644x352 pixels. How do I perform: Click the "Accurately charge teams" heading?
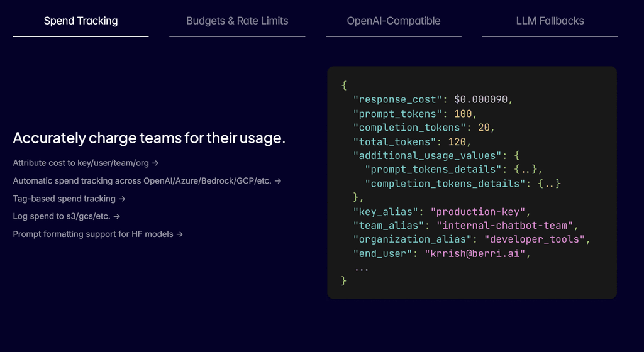click(149, 138)
